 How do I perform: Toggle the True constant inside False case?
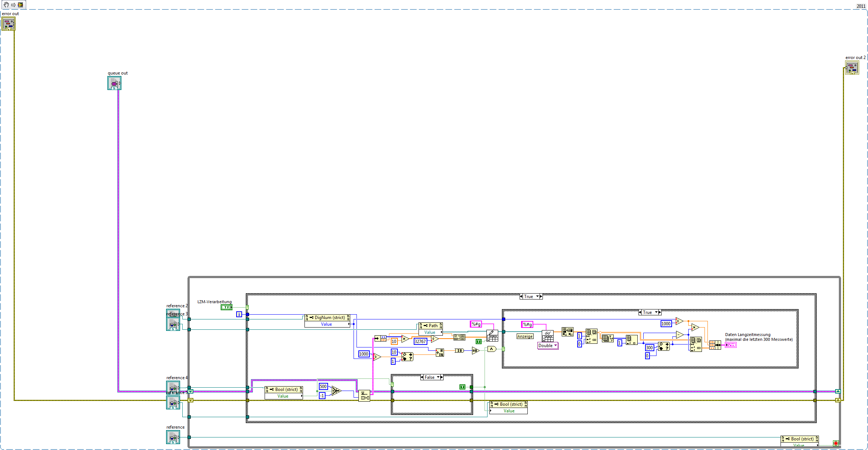coord(462,387)
